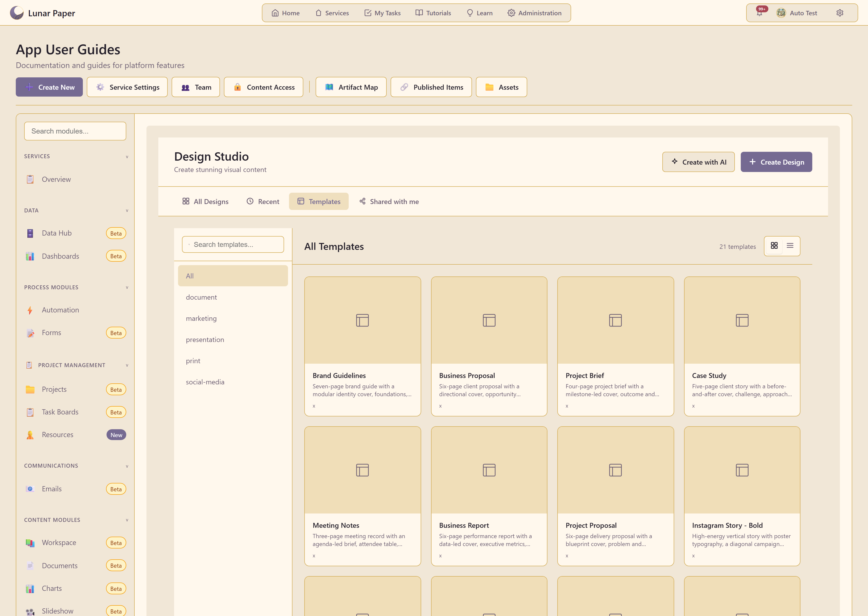This screenshot has height=616, width=868.
Task: Filter templates by social-media category
Action: point(233,382)
